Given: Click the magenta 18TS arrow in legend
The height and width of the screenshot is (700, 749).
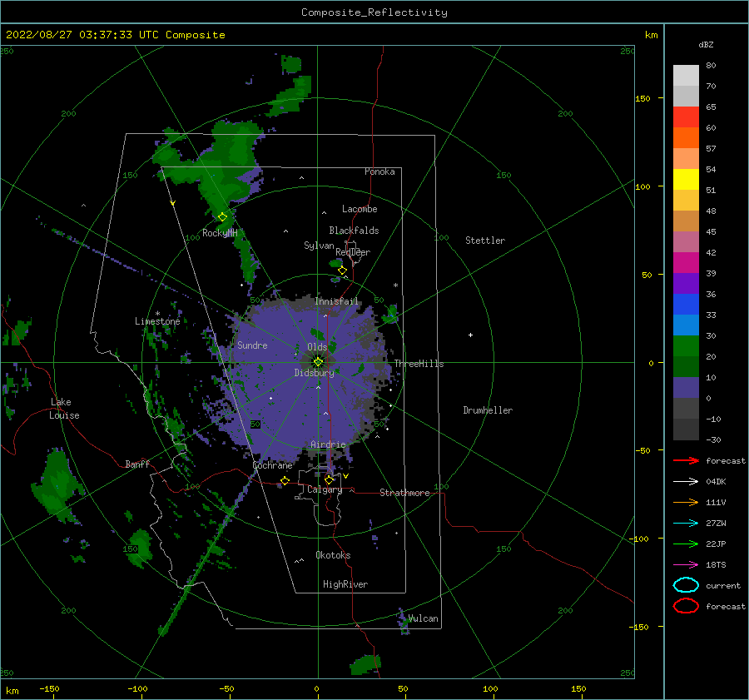Looking at the screenshot, I should (686, 565).
